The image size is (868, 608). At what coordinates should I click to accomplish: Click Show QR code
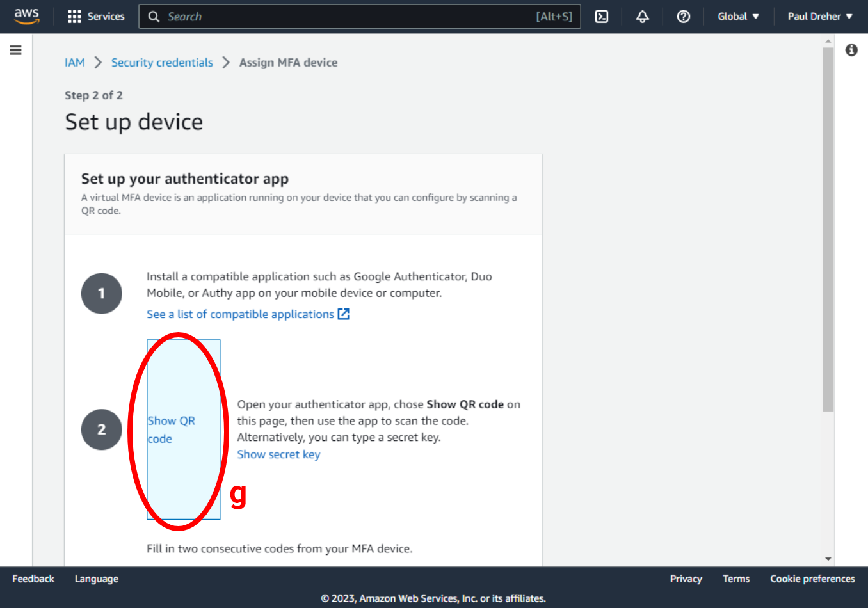[x=172, y=429]
